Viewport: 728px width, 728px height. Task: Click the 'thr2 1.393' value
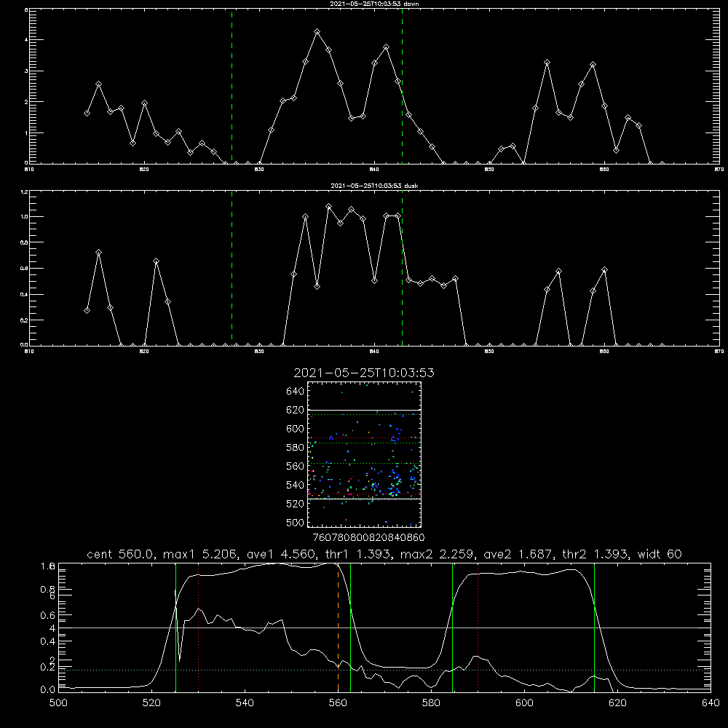pyautogui.click(x=596, y=554)
